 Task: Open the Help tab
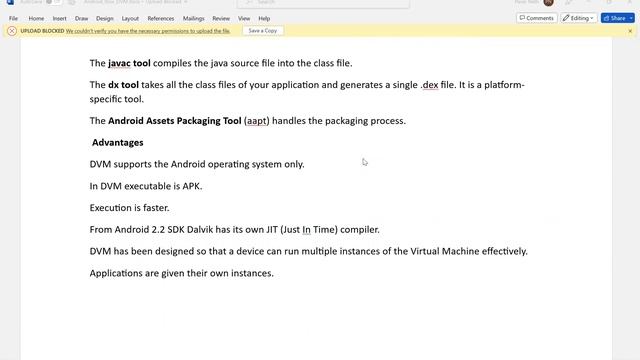264,18
